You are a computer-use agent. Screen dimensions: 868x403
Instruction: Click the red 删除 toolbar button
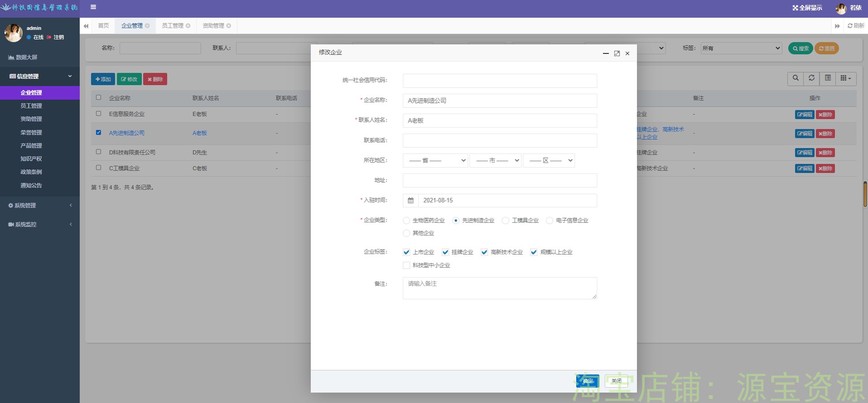coord(155,79)
